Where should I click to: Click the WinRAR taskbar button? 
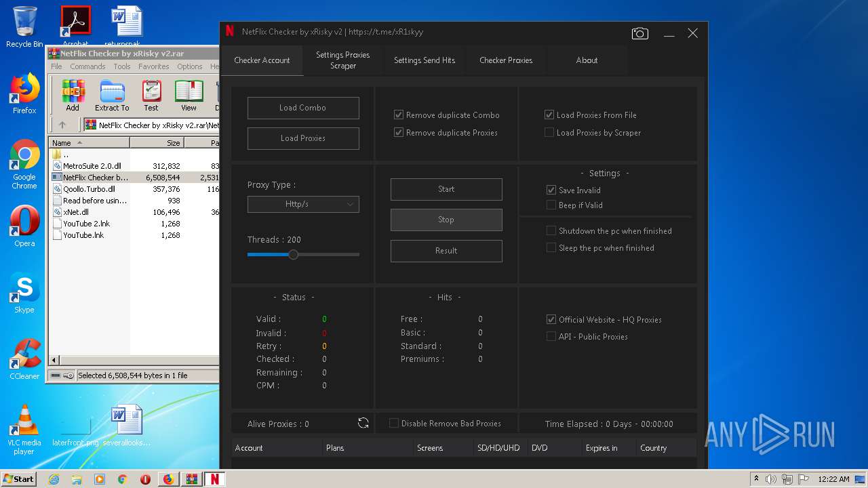191,479
